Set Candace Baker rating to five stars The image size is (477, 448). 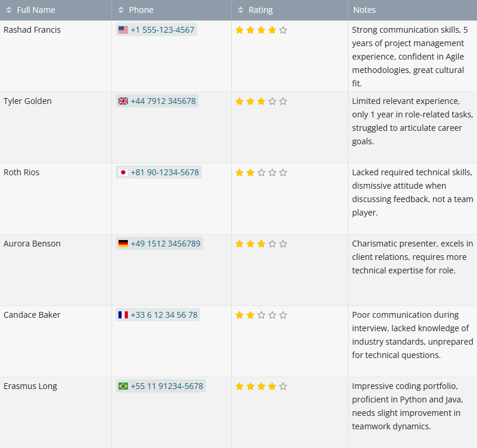283,315
